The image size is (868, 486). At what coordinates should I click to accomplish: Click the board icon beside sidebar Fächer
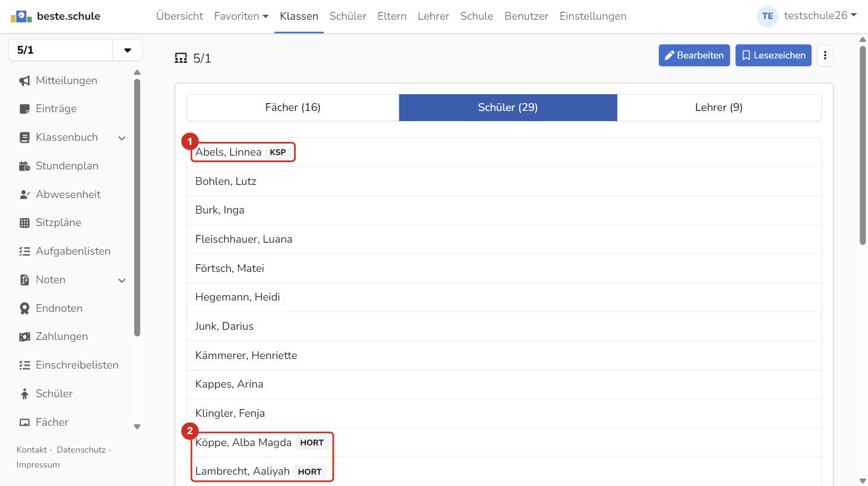click(24, 422)
